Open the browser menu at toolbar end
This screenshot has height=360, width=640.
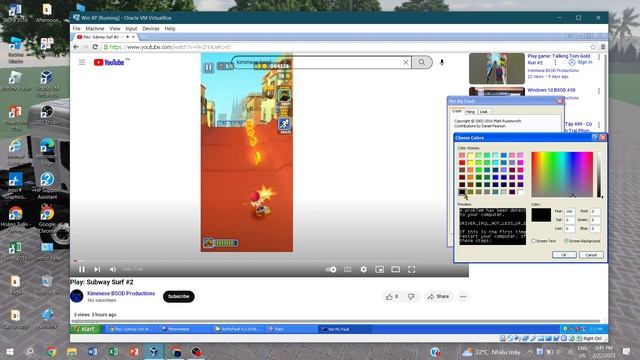click(x=603, y=47)
